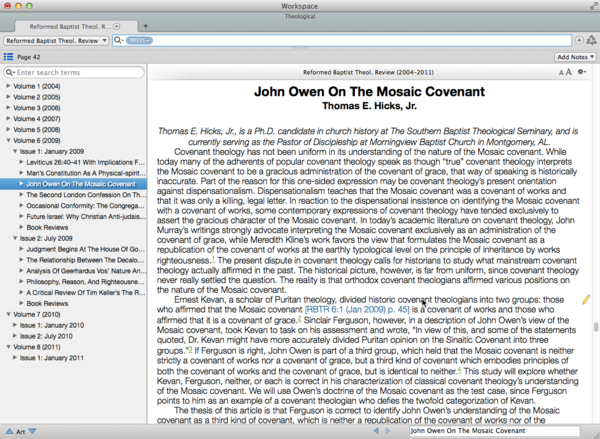Expand Issue 1: January 2010

point(15,325)
